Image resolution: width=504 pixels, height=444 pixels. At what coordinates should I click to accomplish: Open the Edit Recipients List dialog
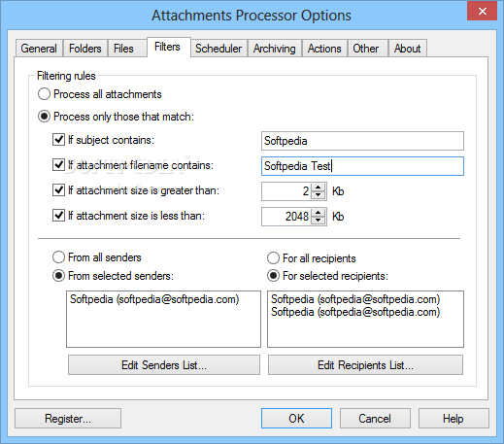point(365,365)
